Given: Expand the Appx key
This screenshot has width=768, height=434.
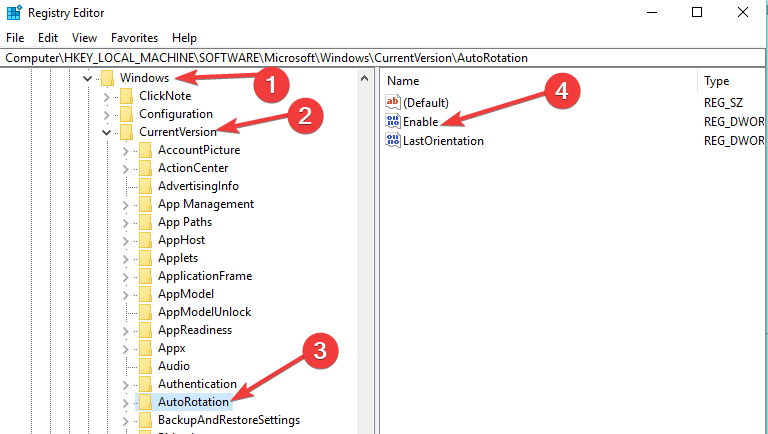Looking at the screenshot, I should (x=125, y=349).
